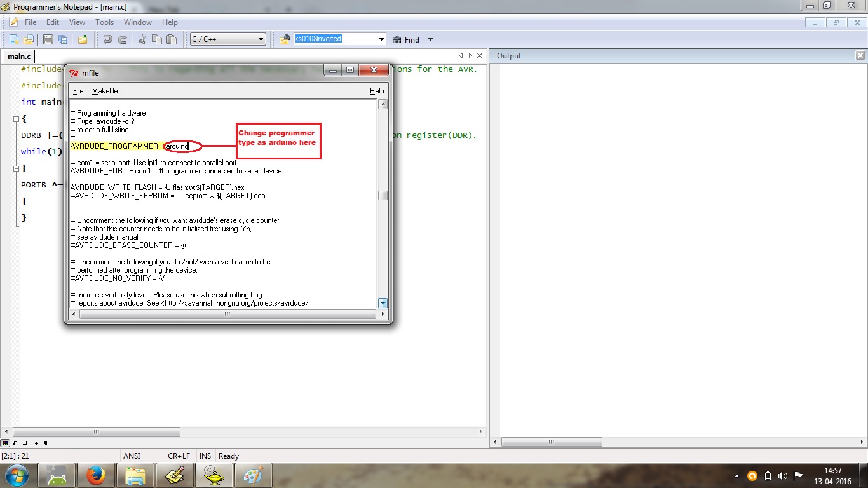The image size is (868, 488).
Task: Paste from clipboard using the toolbar icon
Action: tap(171, 39)
